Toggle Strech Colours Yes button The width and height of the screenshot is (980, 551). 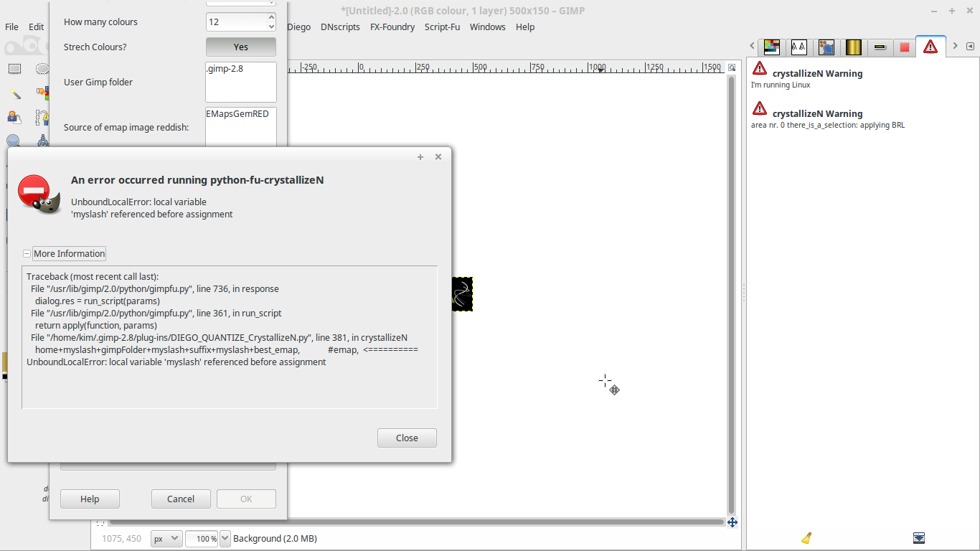click(x=241, y=47)
